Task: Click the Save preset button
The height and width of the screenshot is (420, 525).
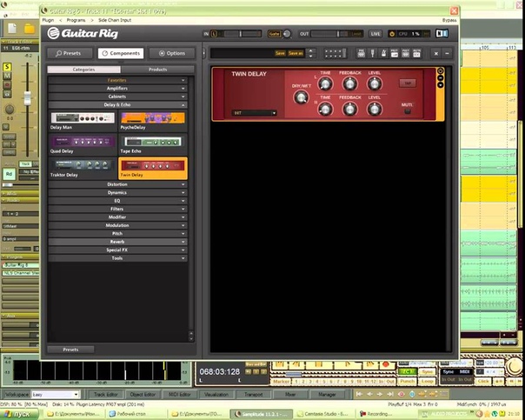Action: [280, 53]
